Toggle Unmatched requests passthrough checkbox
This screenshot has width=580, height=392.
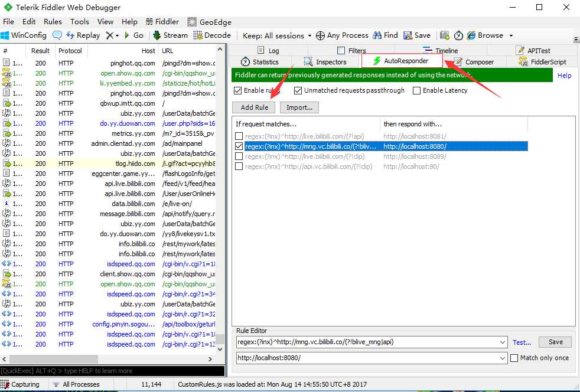pyautogui.click(x=298, y=90)
